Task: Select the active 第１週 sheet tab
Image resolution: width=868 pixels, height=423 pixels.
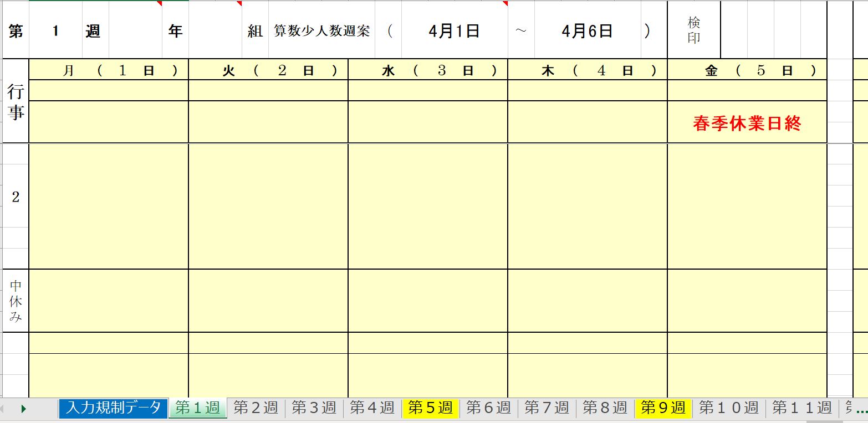Action: click(x=197, y=408)
